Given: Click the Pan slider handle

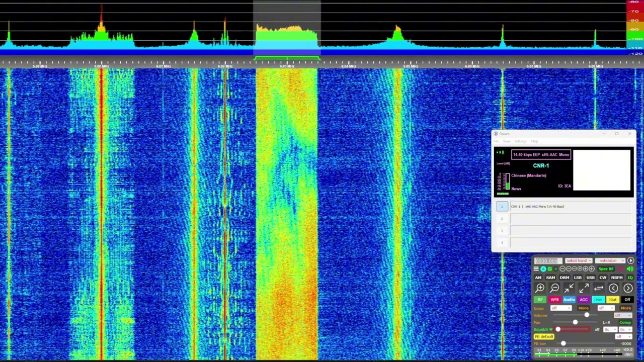Looking at the screenshot, I should (x=575, y=322).
